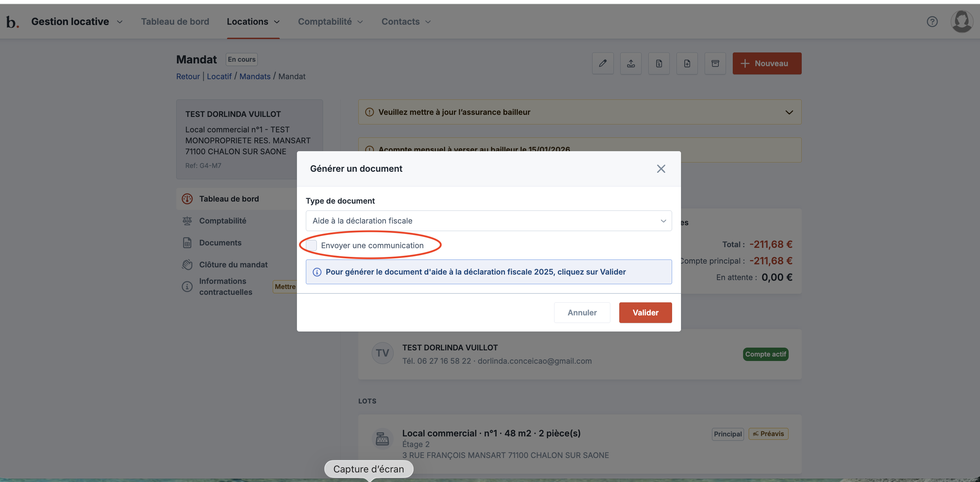980x482 pixels.
Task: Click the b. logo in header
Action: tap(12, 22)
